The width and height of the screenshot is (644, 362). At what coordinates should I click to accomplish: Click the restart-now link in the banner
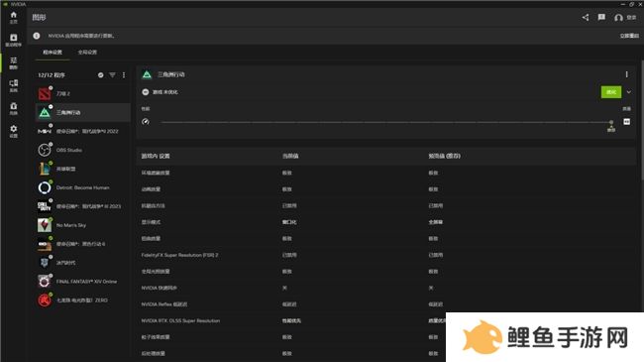click(x=629, y=36)
